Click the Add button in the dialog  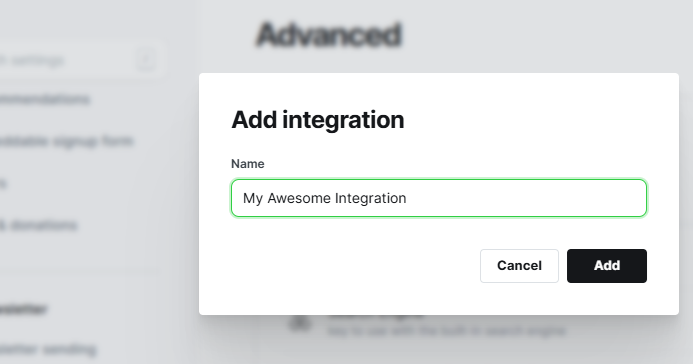(x=607, y=266)
